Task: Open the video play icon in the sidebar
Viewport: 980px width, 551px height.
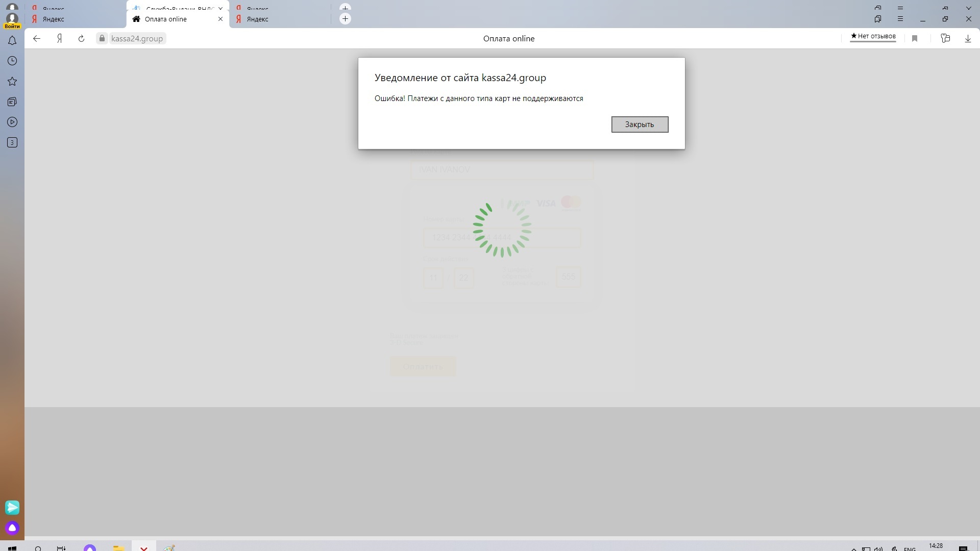Action: tap(12, 122)
